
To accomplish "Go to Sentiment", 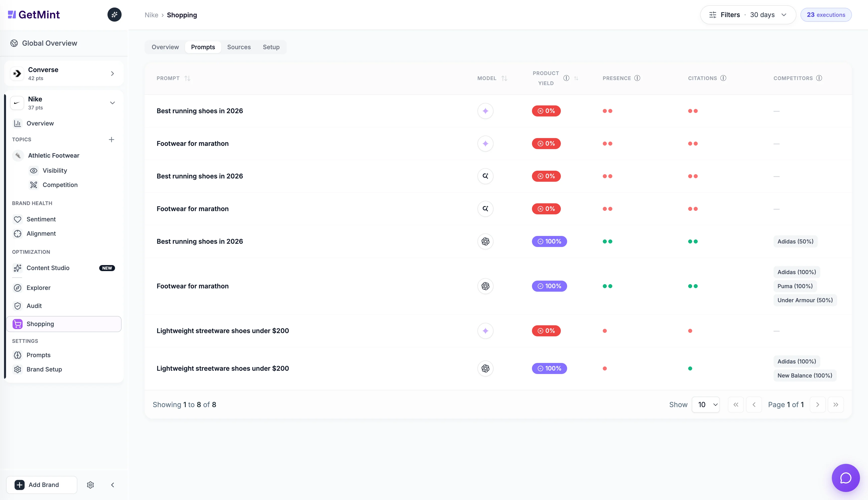I will pyautogui.click(x=41, y=219).
